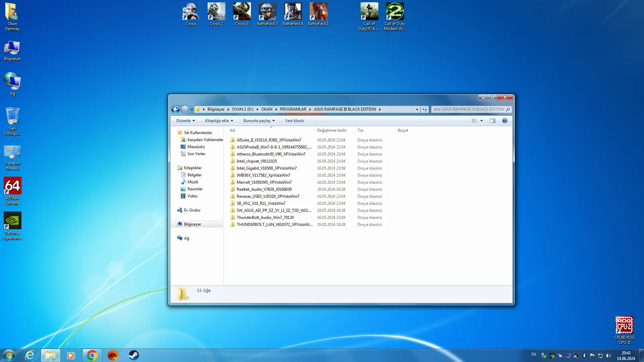Open Steam from the taskbar
644x362 pixels.
133,355
